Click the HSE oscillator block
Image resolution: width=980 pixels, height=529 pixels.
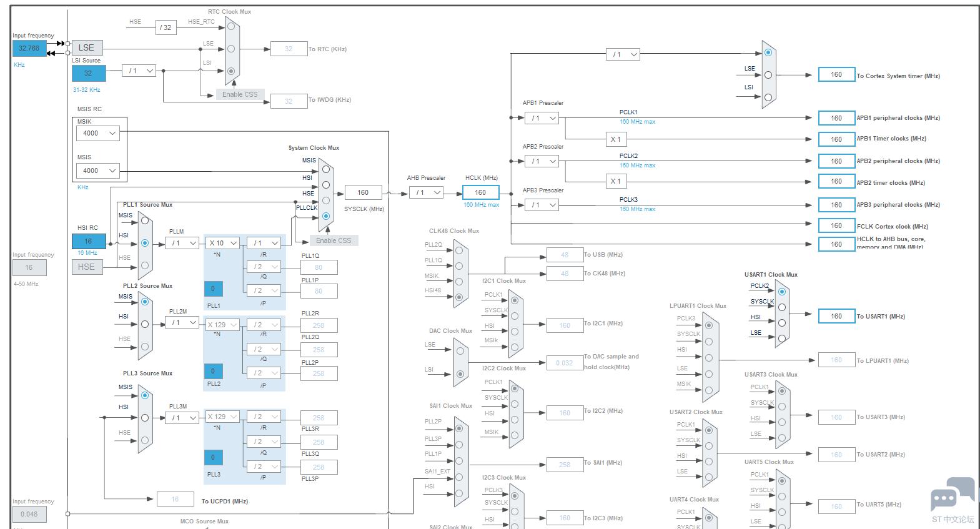click(87, 267)
